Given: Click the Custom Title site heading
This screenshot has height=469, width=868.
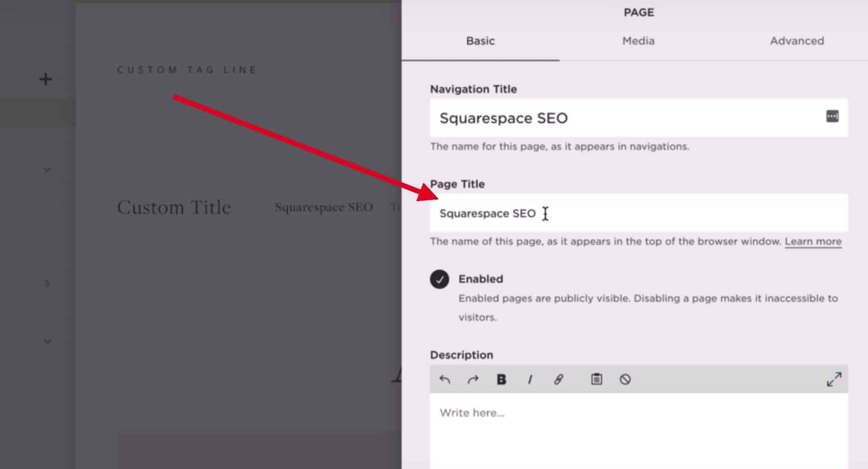Looking at the screenshot, I should pyautogui.click(x=174, y=207).
